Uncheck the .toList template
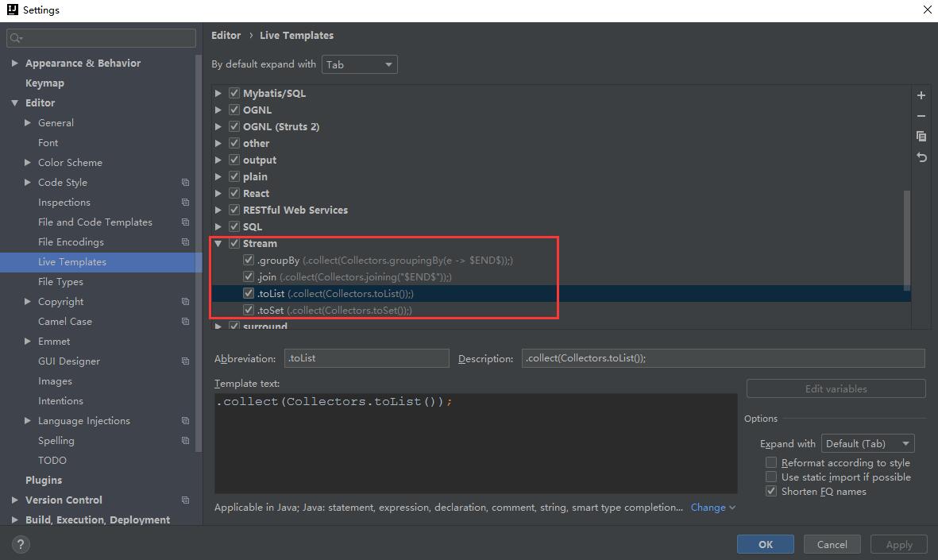The width and height of the screenshot is (938, 560). coord(249,294)
